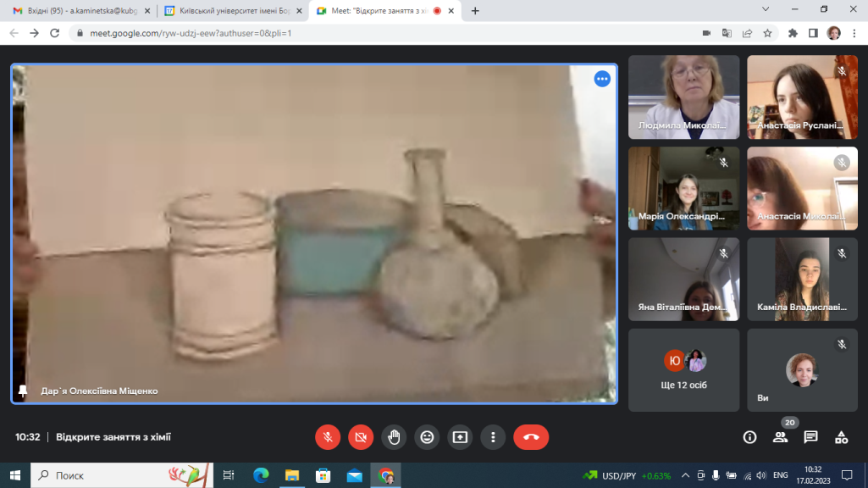Bookmark this page with star

[767, 33]
